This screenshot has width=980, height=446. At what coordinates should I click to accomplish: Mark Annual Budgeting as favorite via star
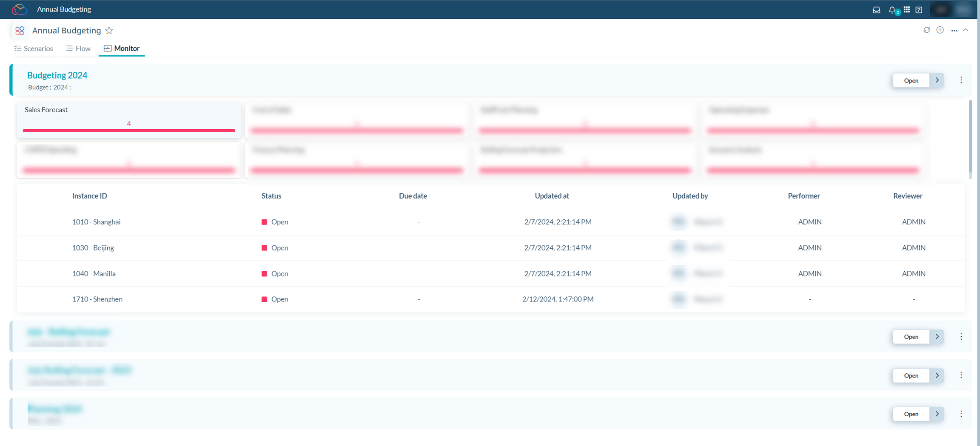[x=109, y=30]
